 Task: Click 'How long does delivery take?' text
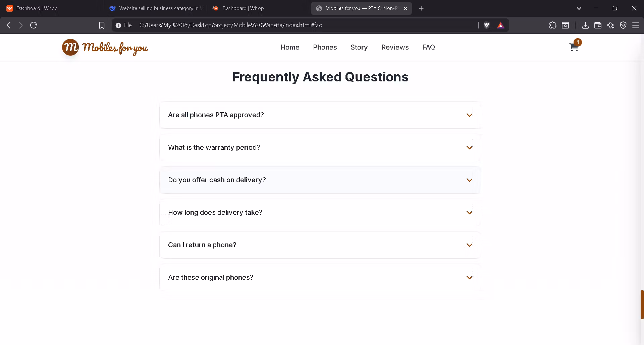click(x=215, y=212)
